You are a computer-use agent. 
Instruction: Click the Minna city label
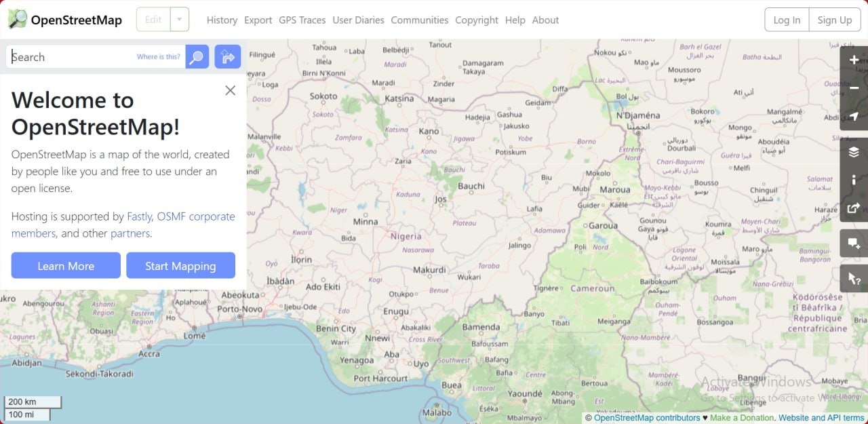[366, 221]
